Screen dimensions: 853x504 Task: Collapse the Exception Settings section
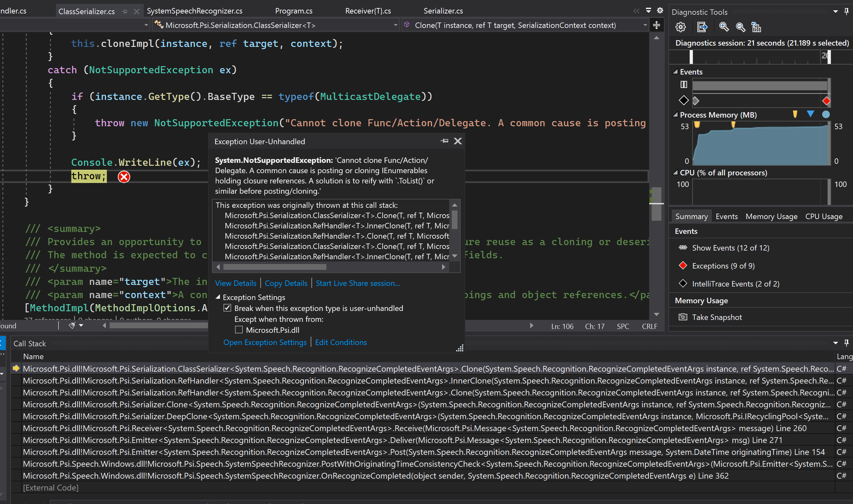pos(218,297)
